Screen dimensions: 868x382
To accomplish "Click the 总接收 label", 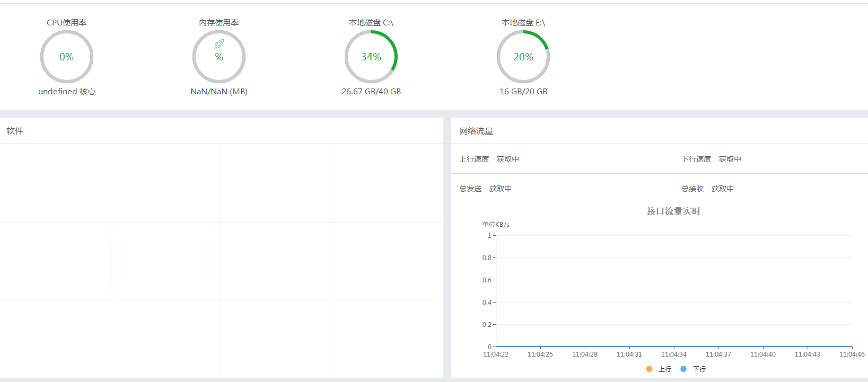I will coord(692,189).
